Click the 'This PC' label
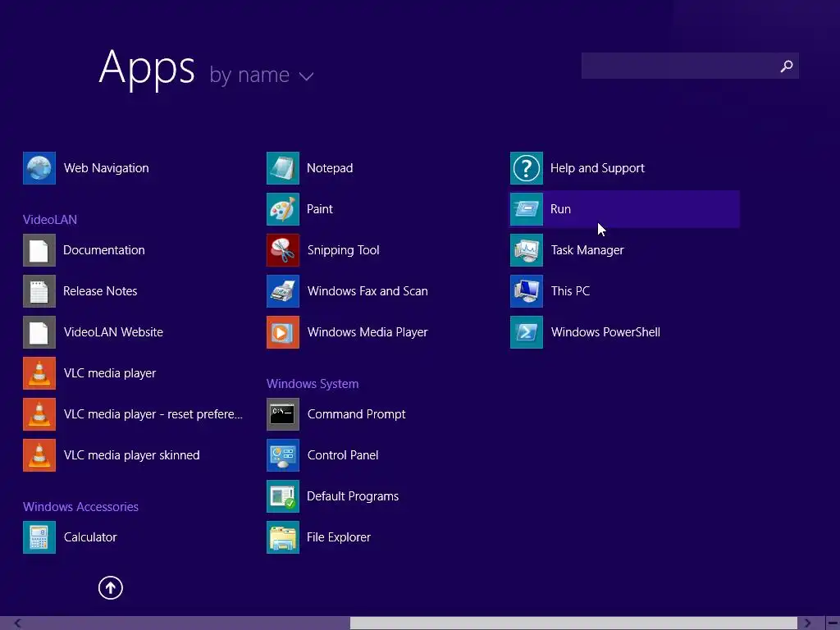Image resolution: width=840 pixels, height=630 pixels. pos(570,291)
